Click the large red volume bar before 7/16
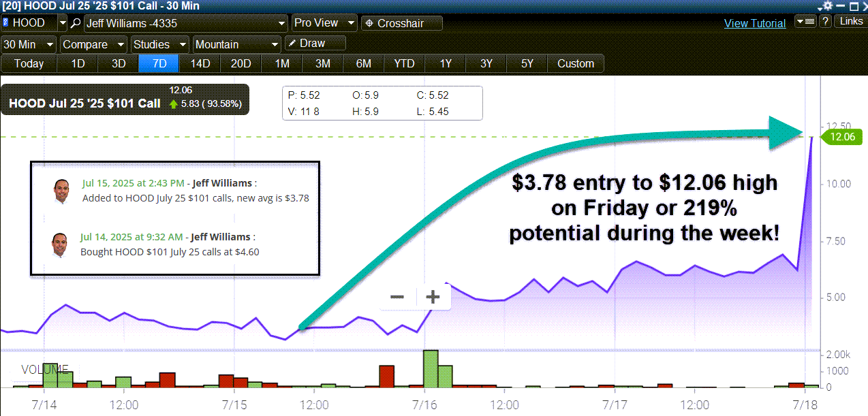The width and height of the screenshot is (868, 416). (387, 377)
